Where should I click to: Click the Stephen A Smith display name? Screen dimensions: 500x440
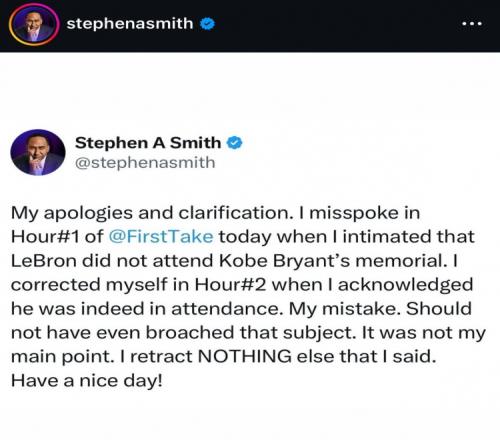(148, 143)
